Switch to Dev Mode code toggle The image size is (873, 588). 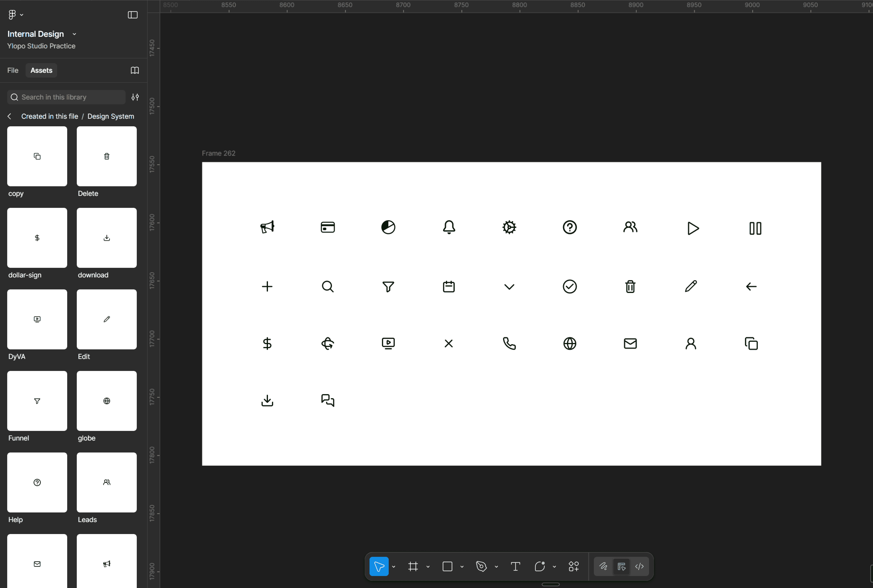[x=639, y=566]
